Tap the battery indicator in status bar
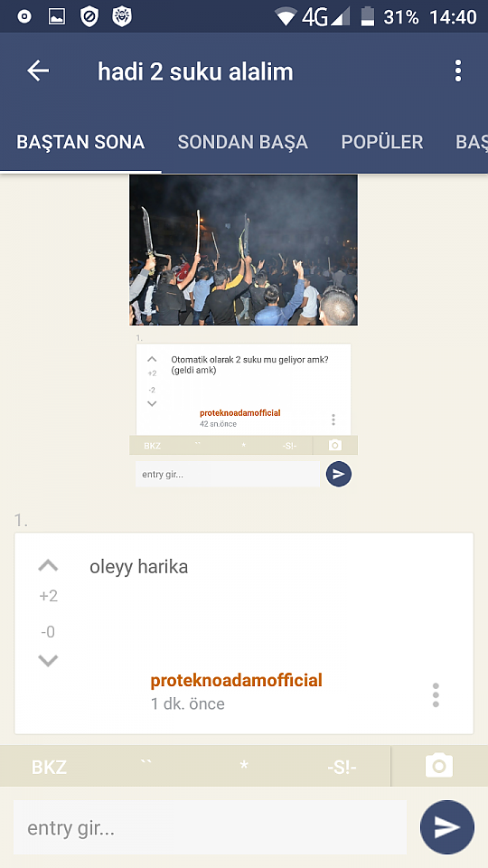Image resolution: width=488 pixels, height=868 pixels. click(368, 16)
